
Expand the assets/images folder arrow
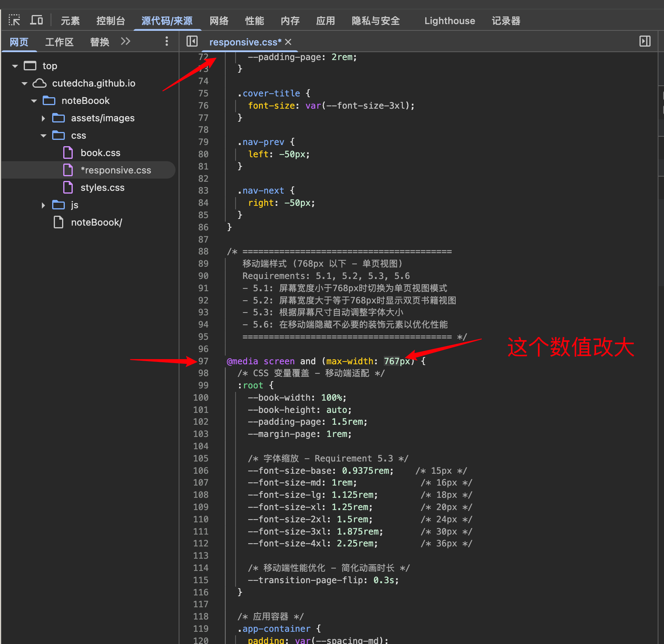click(x=43, y=118)
